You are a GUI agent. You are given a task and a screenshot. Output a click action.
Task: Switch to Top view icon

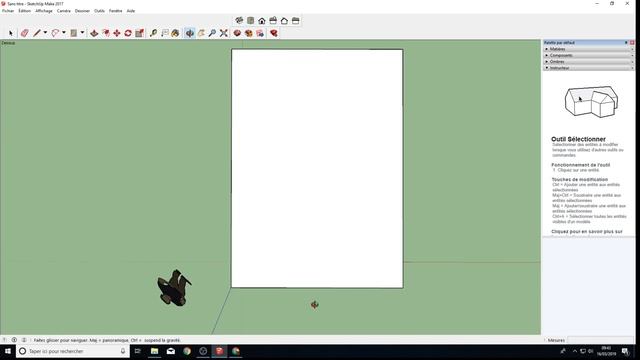pos(251,20)
